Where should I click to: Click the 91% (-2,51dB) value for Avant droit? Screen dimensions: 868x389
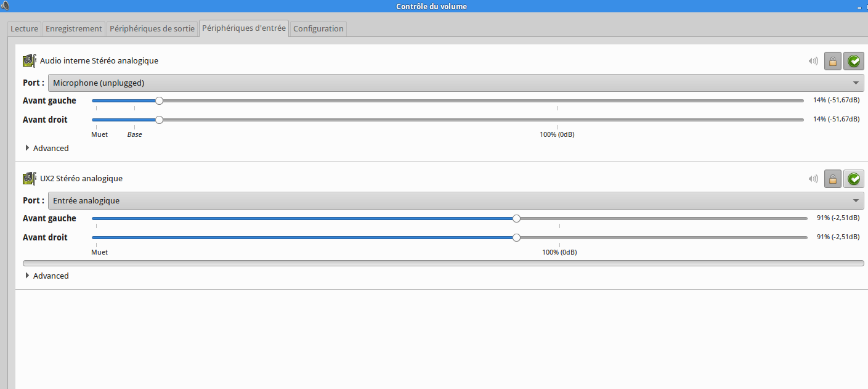[838, 237]
